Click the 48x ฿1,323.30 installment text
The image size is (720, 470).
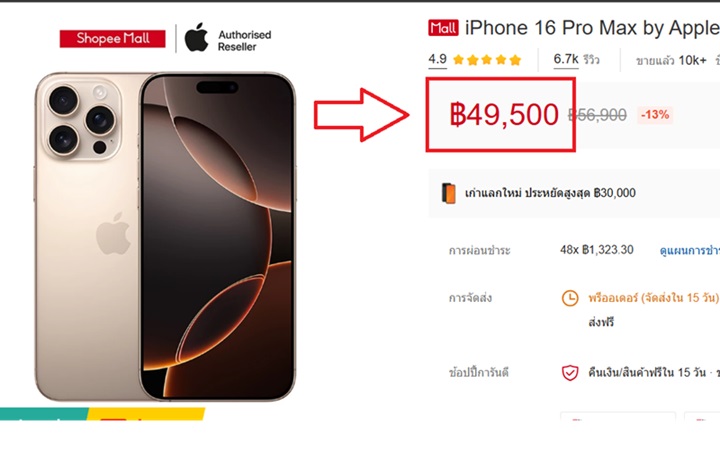click(596, 250)
